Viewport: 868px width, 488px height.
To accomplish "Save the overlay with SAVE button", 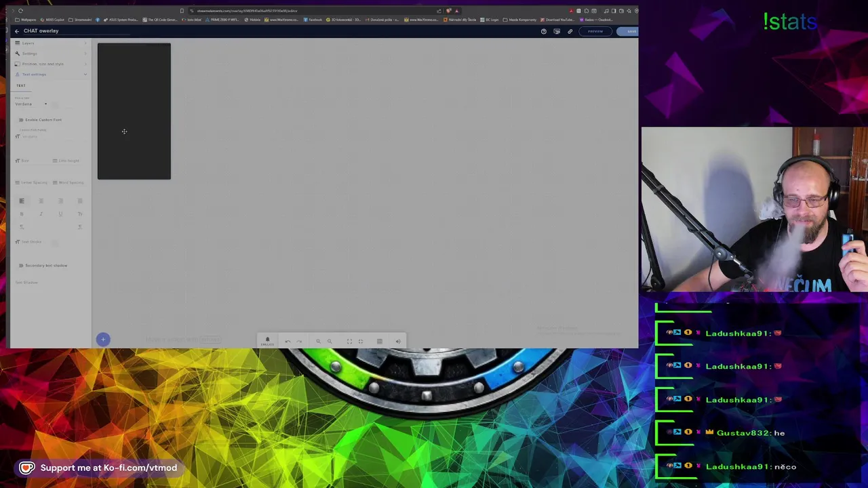I will point(629,31).
